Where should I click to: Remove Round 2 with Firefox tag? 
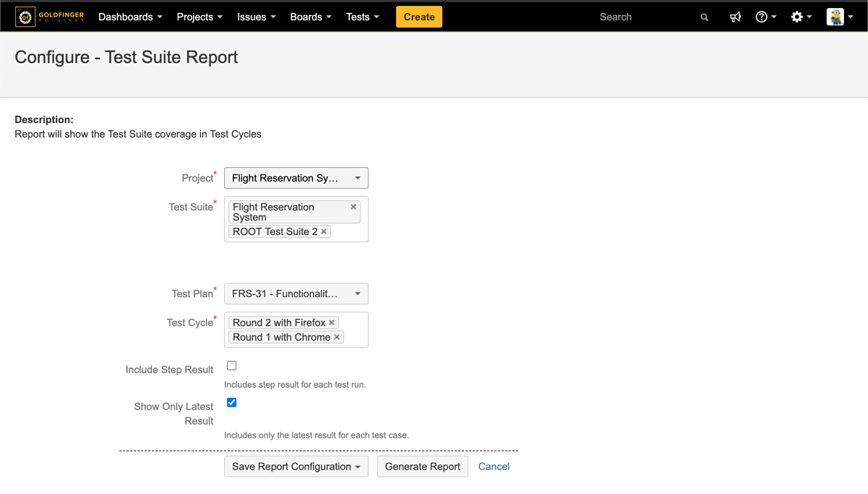click(x=332, y=323)
